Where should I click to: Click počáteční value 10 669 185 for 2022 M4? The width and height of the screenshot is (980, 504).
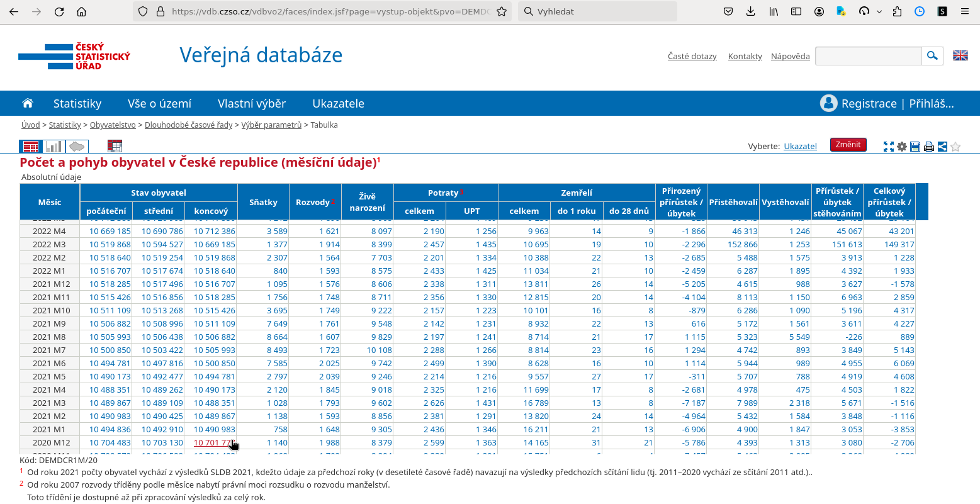(x=110, y=231)
